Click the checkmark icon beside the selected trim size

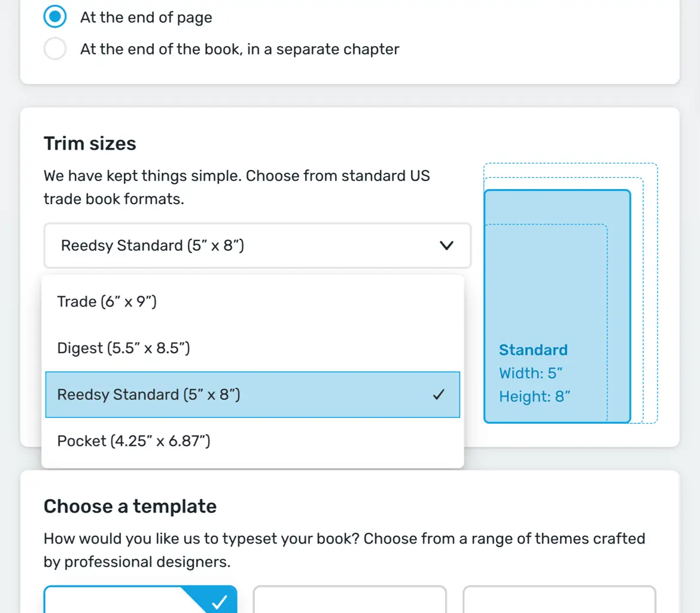(x=439, y=394)
